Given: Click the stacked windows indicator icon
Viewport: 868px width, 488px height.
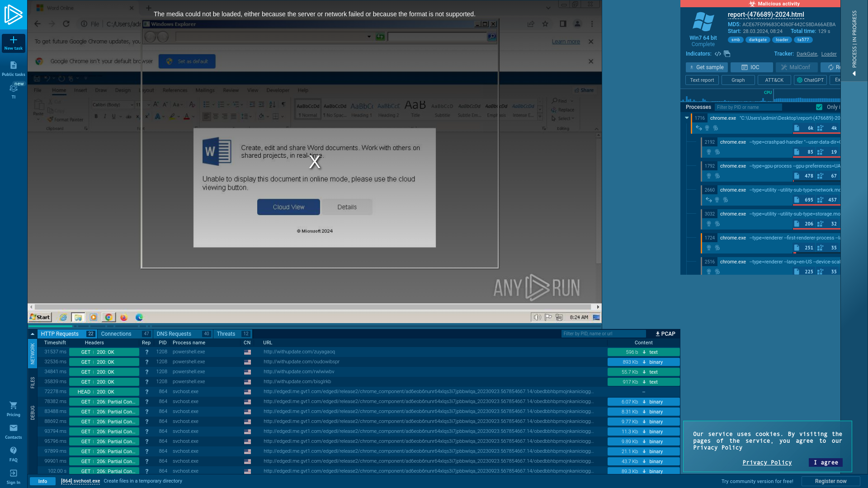Looking at the screenshot, I should [727, 54].
